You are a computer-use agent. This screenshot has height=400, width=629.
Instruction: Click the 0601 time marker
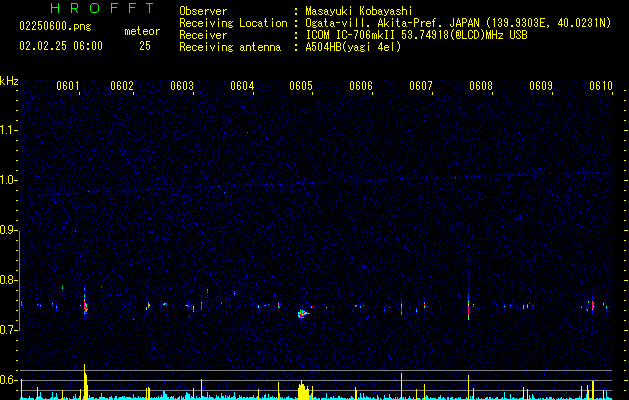tap(67, 86)
